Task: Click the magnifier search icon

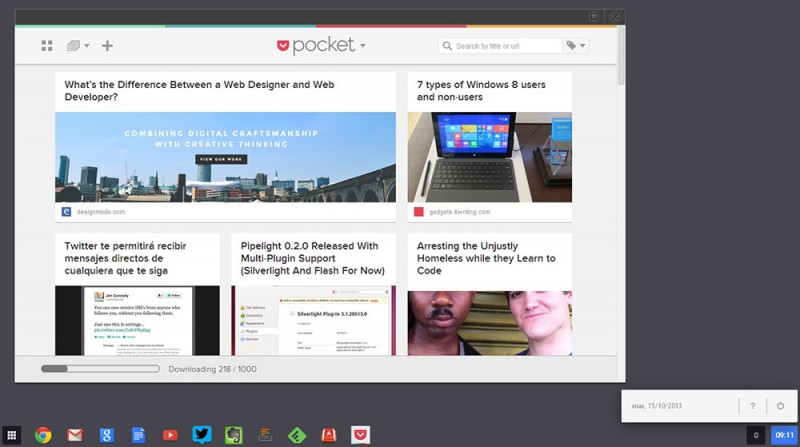Action: [447, 46]
